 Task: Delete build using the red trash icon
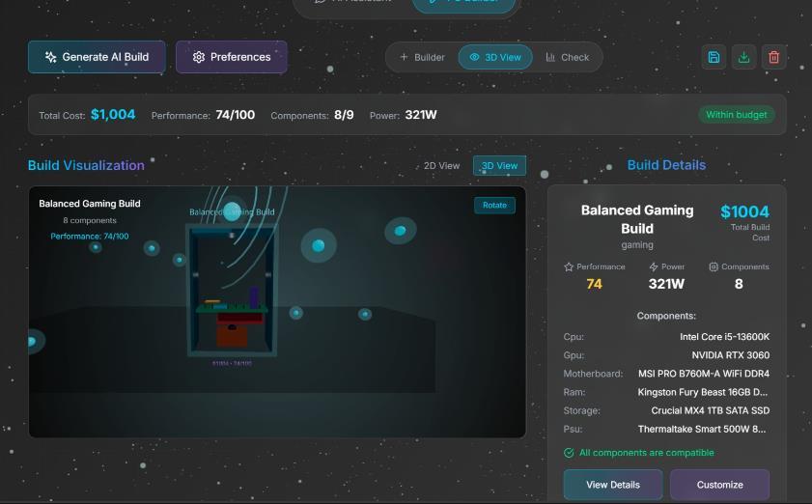(773, 57)
